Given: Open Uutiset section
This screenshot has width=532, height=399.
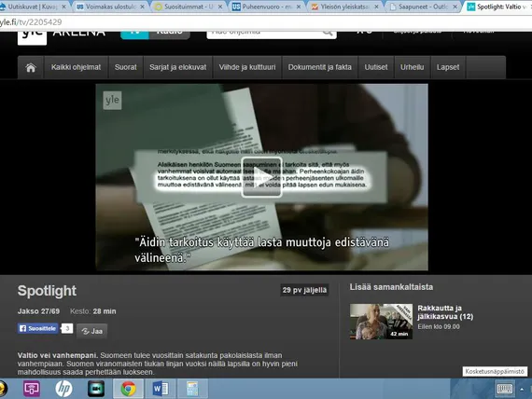Looking at the screenshot, I should (x=376, y=67).
